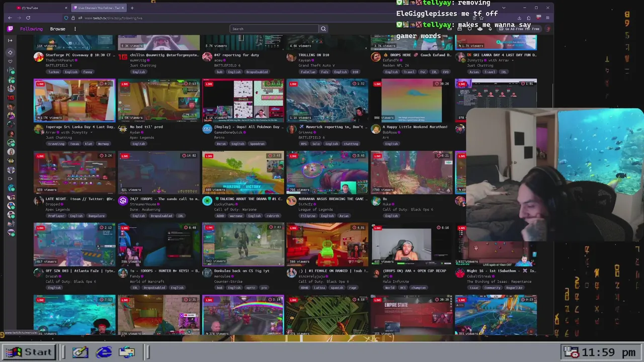Image resolution: width=644 pixels, height=362 pixels.
Task: Click the system tray network icon
Action: point(571,352)
